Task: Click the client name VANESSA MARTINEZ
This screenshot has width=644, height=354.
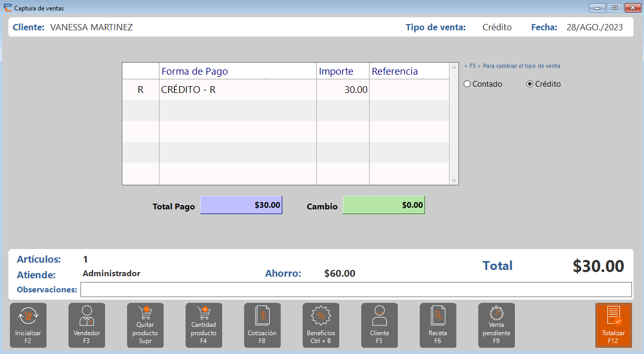Action: [x=91, y=28]
